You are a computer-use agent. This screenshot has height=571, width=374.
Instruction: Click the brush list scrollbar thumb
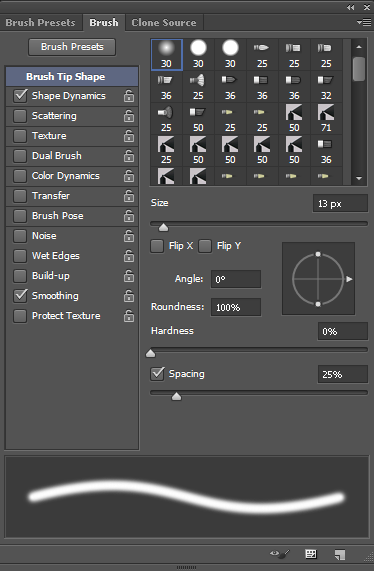[x=359, y=69]
